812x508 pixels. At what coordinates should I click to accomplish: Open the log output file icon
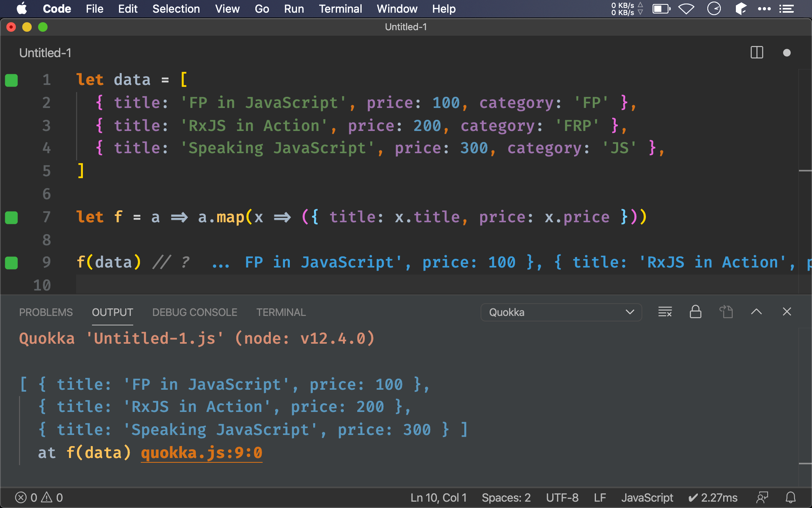pos(726,312)
